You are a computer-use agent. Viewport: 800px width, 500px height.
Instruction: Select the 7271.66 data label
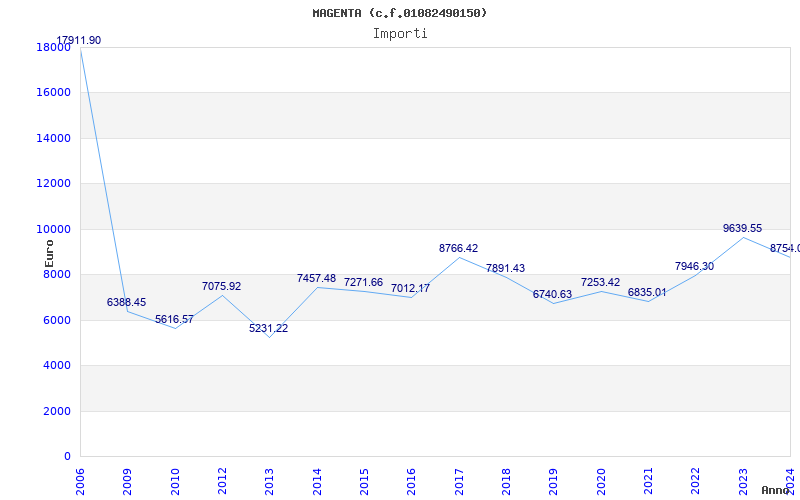pos(363,282)
